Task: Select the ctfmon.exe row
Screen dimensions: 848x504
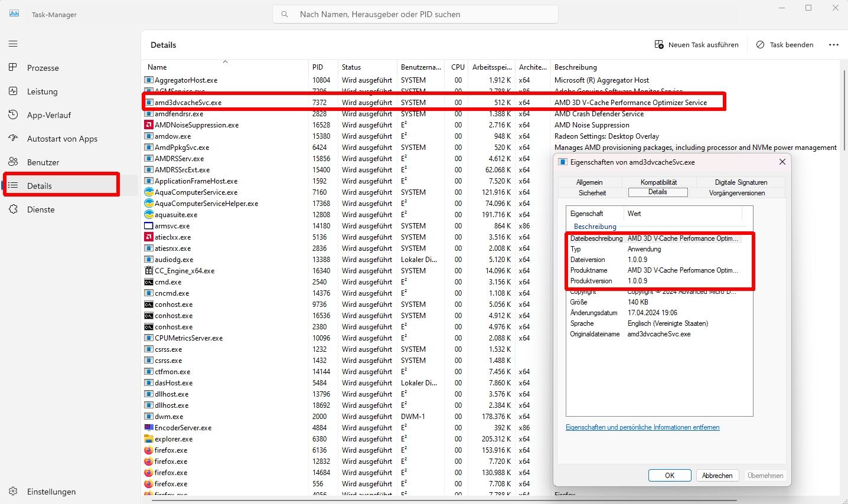Action: [348, 371]
